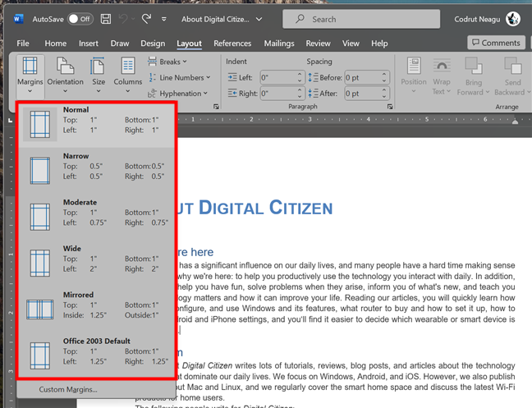This screenshot has height=408, width=532.
Task: Click the right indent marker on ruler
Action: (x=515, y=121)
